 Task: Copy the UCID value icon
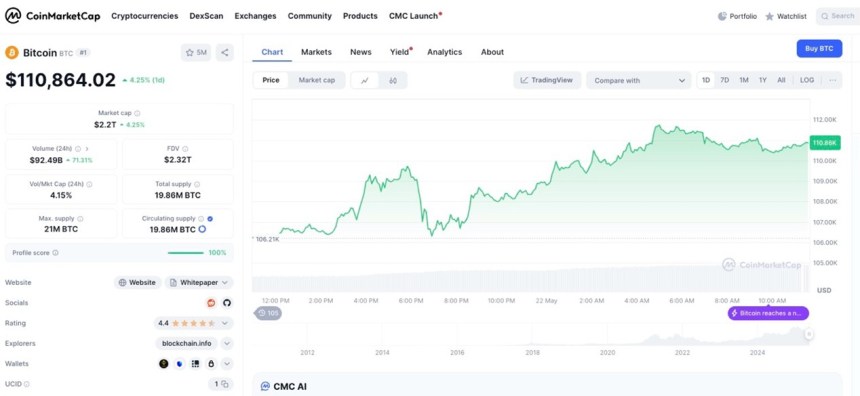[x=225, y=384]
